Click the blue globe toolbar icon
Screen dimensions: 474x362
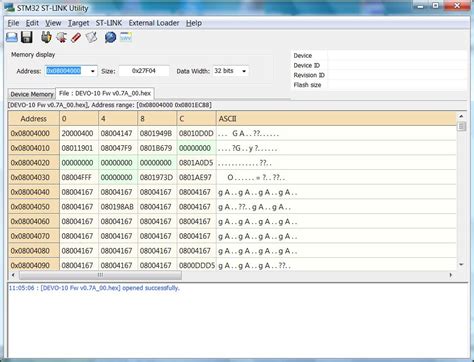click(x=110, y=37)
